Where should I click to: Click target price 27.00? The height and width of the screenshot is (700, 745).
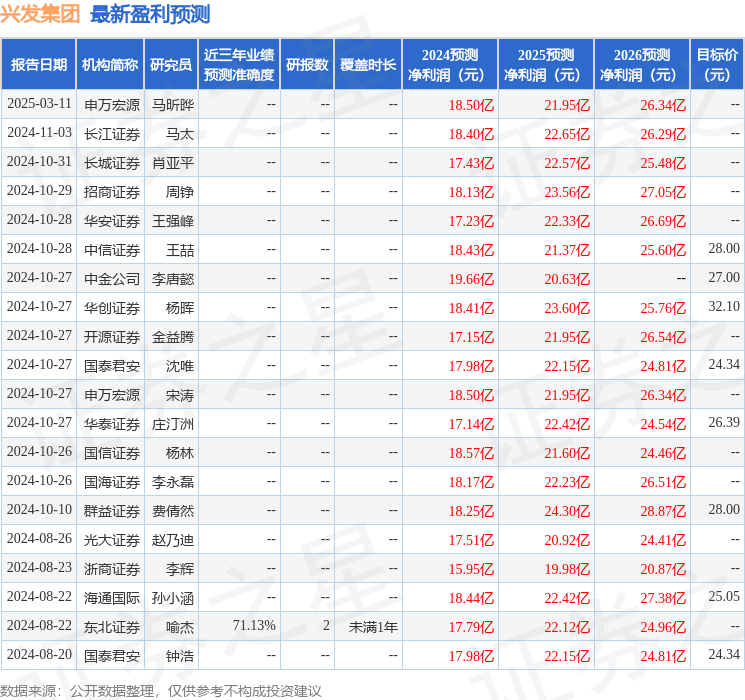[x=724, y=278]
